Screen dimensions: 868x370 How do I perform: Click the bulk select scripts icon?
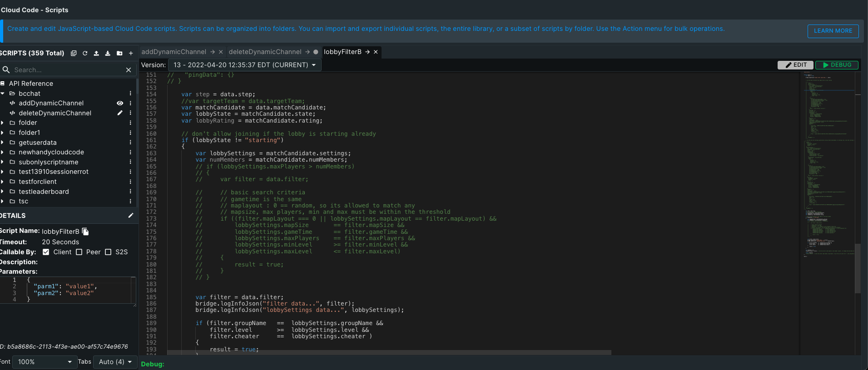point(74,53)
